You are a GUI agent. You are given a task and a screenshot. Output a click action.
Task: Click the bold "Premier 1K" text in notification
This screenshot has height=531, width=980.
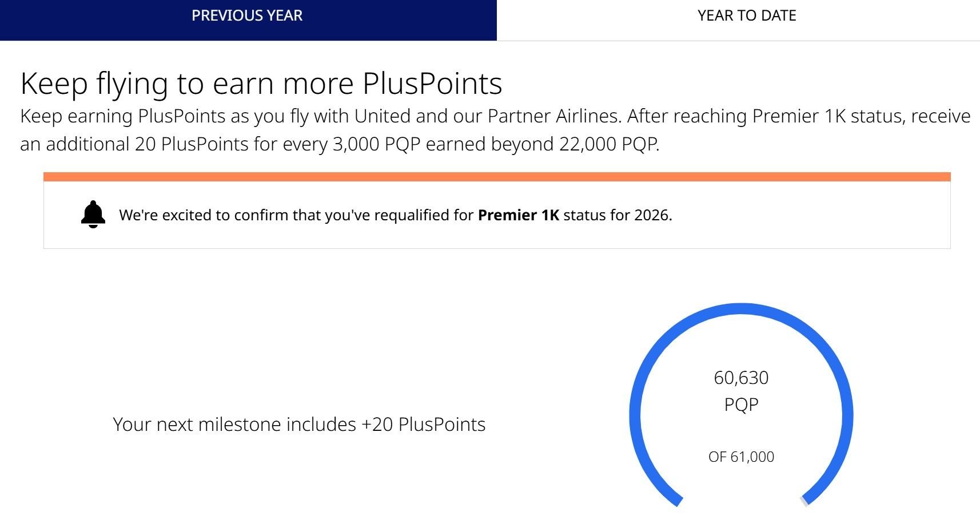tap(518, 215)
